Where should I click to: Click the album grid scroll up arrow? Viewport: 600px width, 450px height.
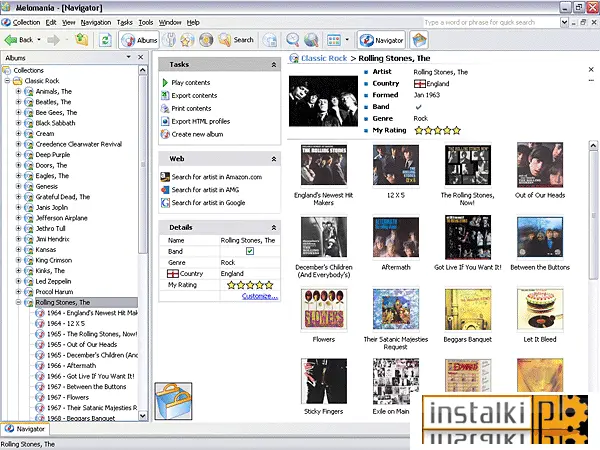click(593, 145)
